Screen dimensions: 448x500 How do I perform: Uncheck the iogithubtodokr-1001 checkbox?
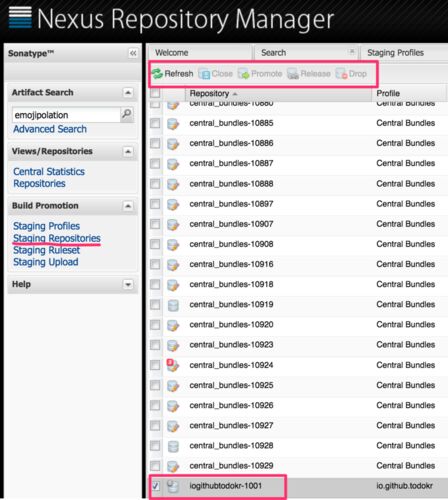(155, 486)
